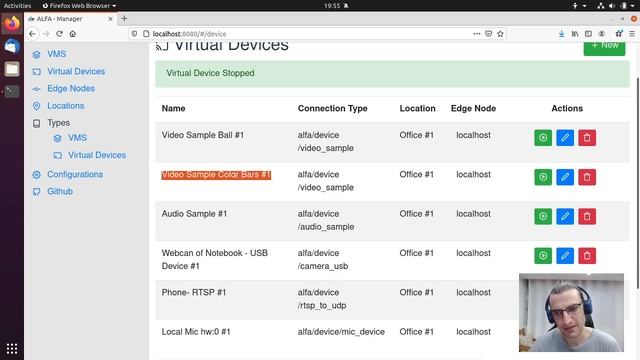The width and height of the screenshot is (640, 360).
Task: Edit the Audio Sample #1 device
Action: coord(565,216)
